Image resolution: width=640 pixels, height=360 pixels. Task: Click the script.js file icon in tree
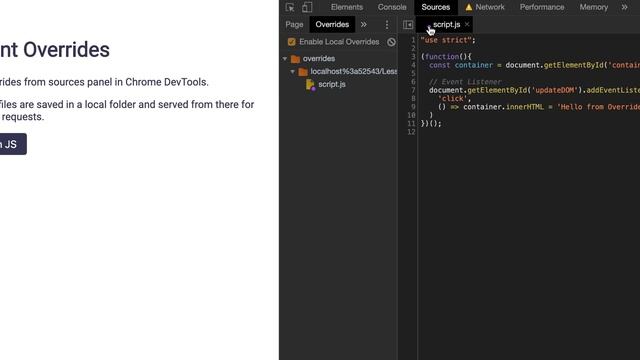311,84
